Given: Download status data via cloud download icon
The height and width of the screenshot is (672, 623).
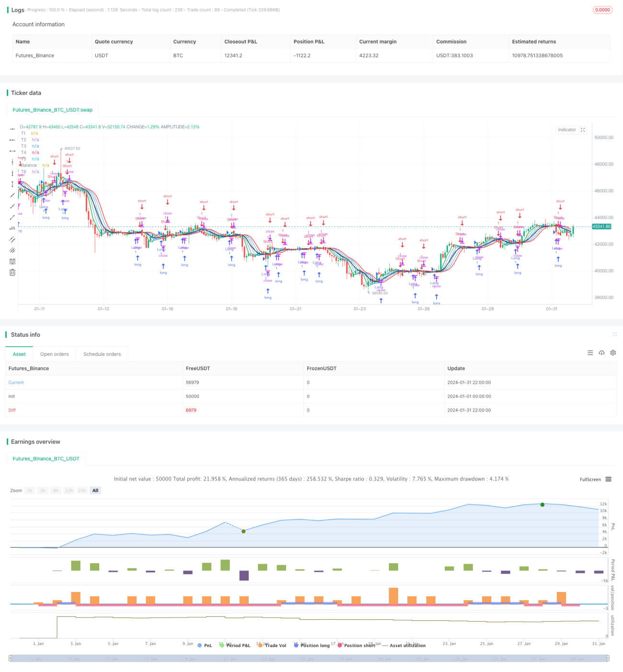Looking at the screenshot, I should click(601, 353).
